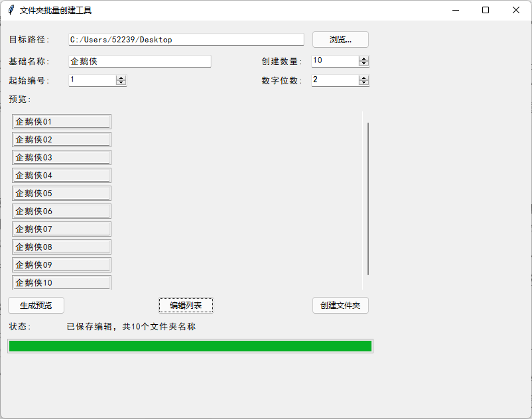Select the preview entry 企鹅侠06
The height and width of the screenshot is (419, 532).
(x=62, y=211)
